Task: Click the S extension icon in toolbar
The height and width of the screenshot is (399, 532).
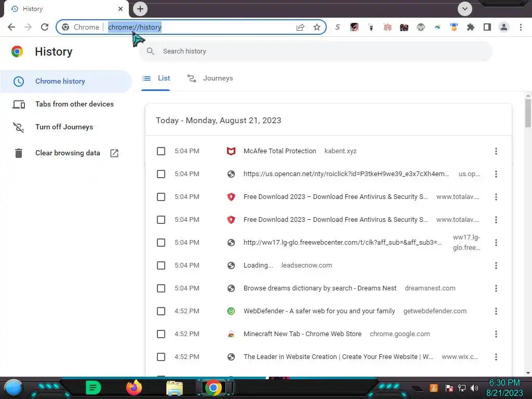Action: coord(337,27)
